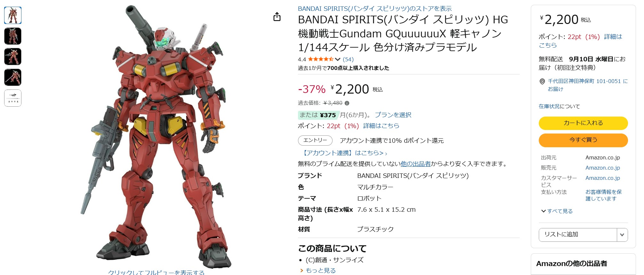Select the third product thumbnail image
644x275 pixels.
pos(13,57)
